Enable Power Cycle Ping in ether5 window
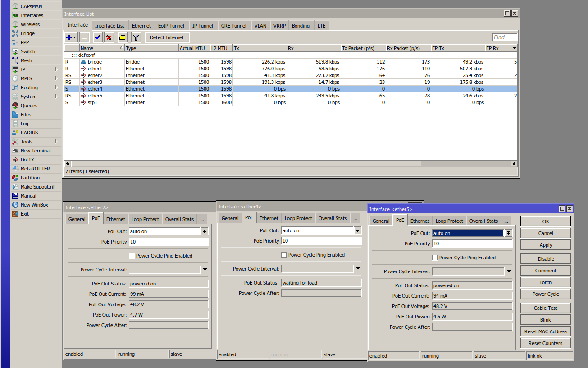This screenshot has height=368, width=588. pos(435,258)
